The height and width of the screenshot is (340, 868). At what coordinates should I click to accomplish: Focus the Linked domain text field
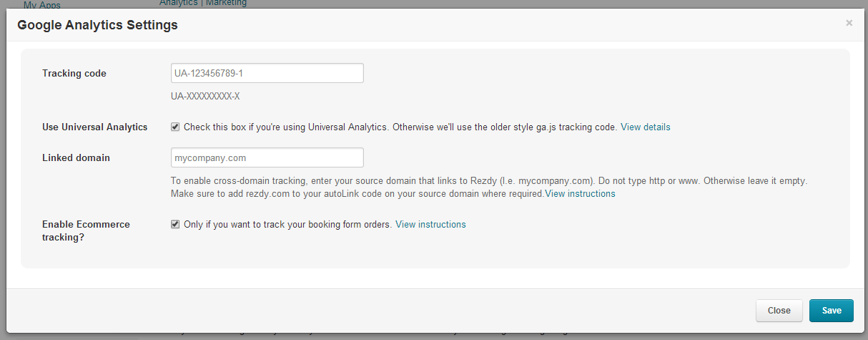click(267, 157)
